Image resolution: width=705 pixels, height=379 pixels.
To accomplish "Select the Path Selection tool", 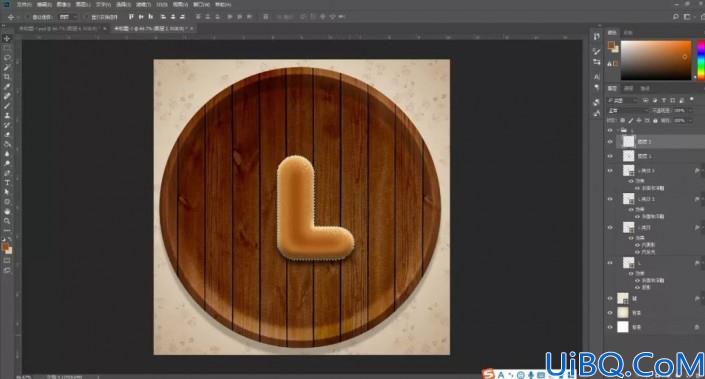I will pos(7,192).
